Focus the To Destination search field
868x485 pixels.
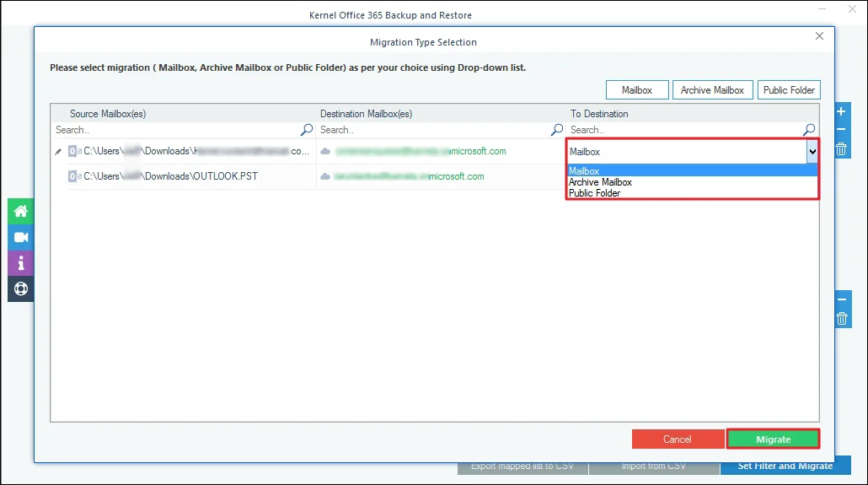coord(685,130)
